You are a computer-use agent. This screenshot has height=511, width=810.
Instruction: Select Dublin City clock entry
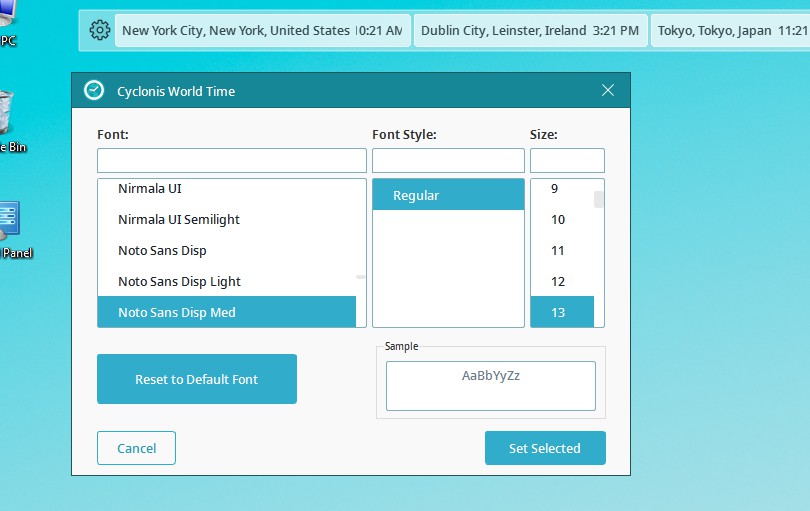click(x=529, y=30)
